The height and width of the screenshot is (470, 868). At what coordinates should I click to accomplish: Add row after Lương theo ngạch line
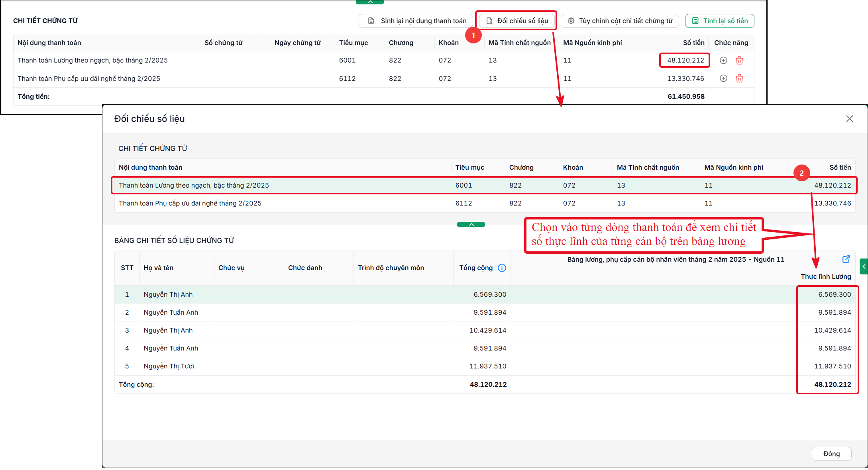[x=723, y=60]
